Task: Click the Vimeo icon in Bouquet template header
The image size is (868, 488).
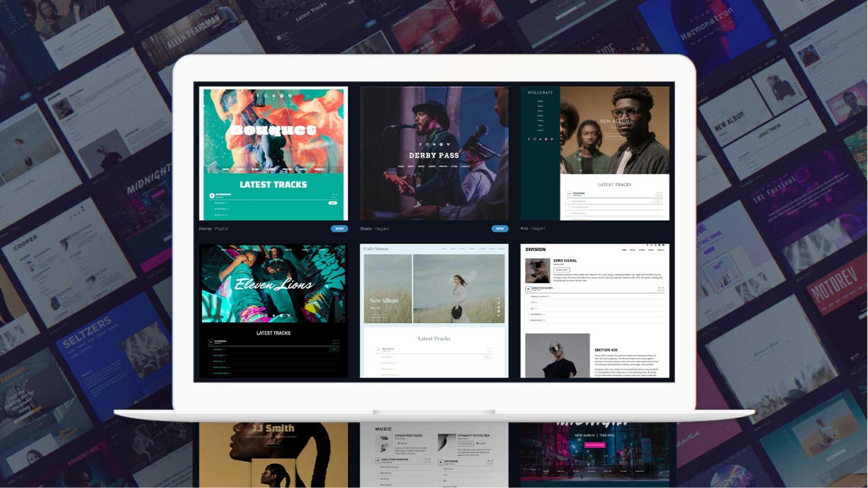Action: tap(290, 96)
